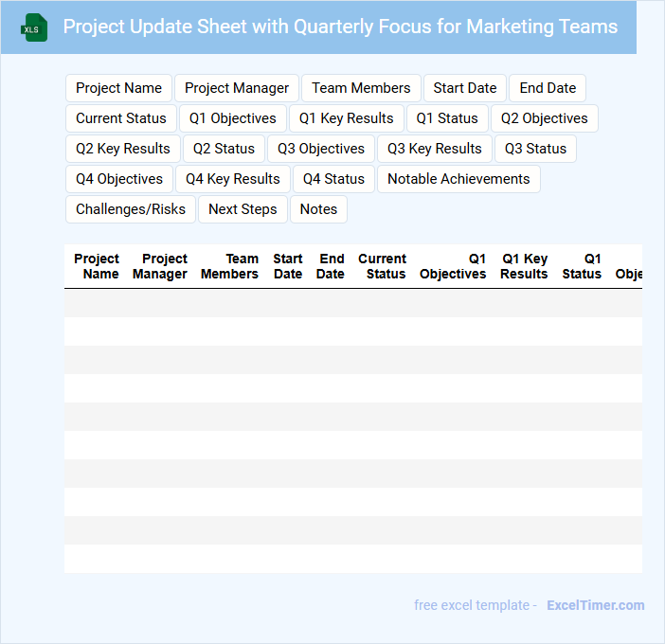Click the green XLS file icon

[35, 27]
